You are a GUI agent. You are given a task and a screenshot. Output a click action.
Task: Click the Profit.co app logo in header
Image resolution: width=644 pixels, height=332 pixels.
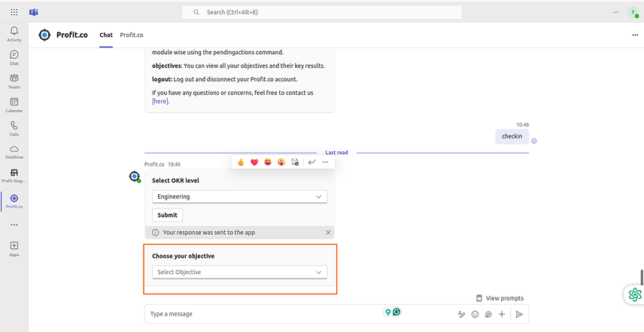click(44, 35)
